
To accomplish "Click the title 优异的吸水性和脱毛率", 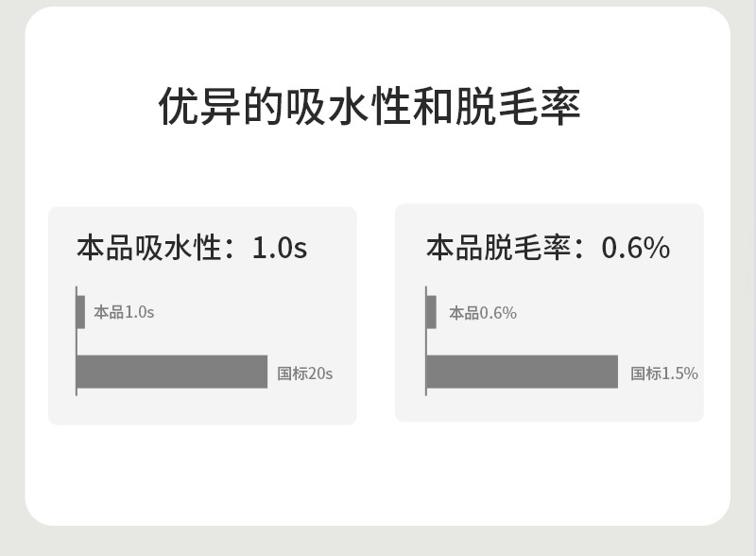I will pos(369,106).
